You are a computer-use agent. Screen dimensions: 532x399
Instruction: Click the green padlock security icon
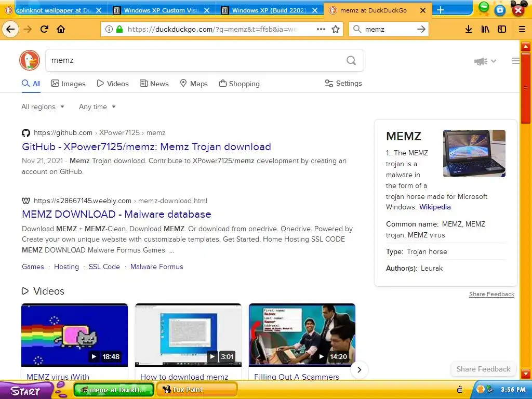pos(119,29)
